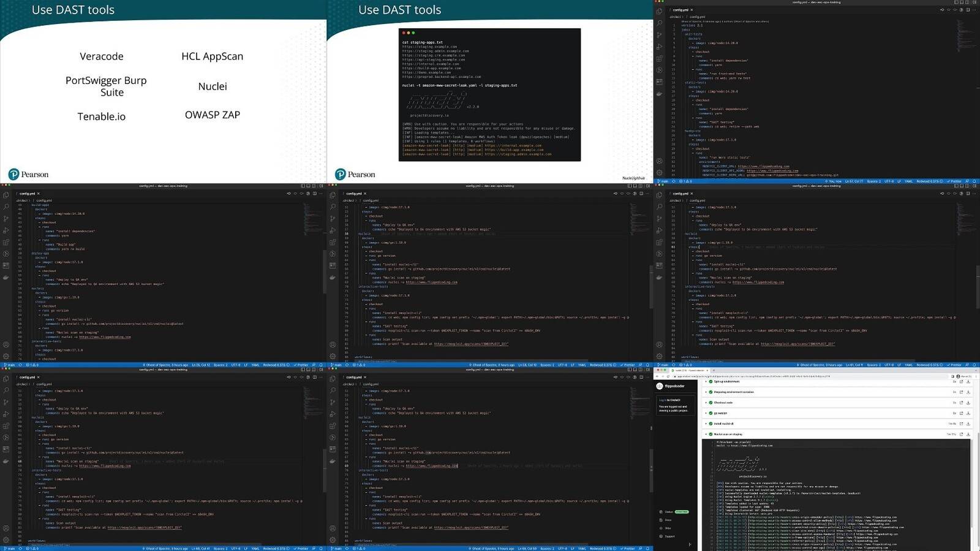Click Veracode text on DAST tools slide

(102, 56)
